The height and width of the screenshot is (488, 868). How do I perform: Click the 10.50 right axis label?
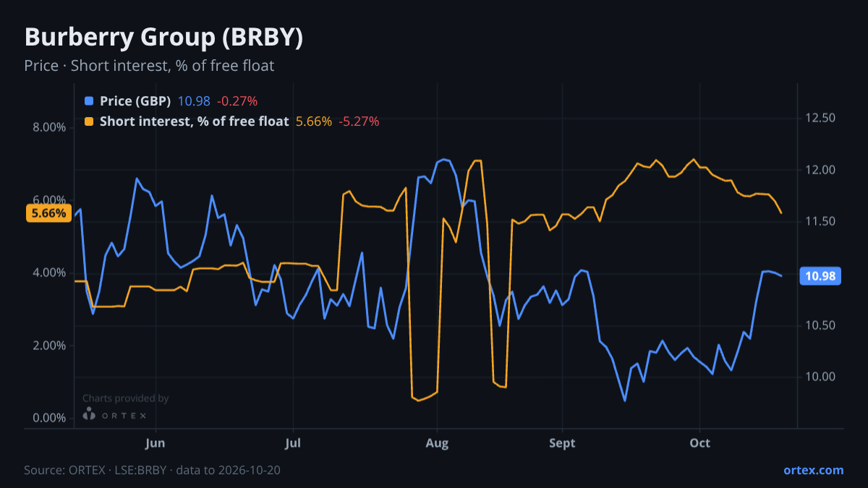pos(820,325)
